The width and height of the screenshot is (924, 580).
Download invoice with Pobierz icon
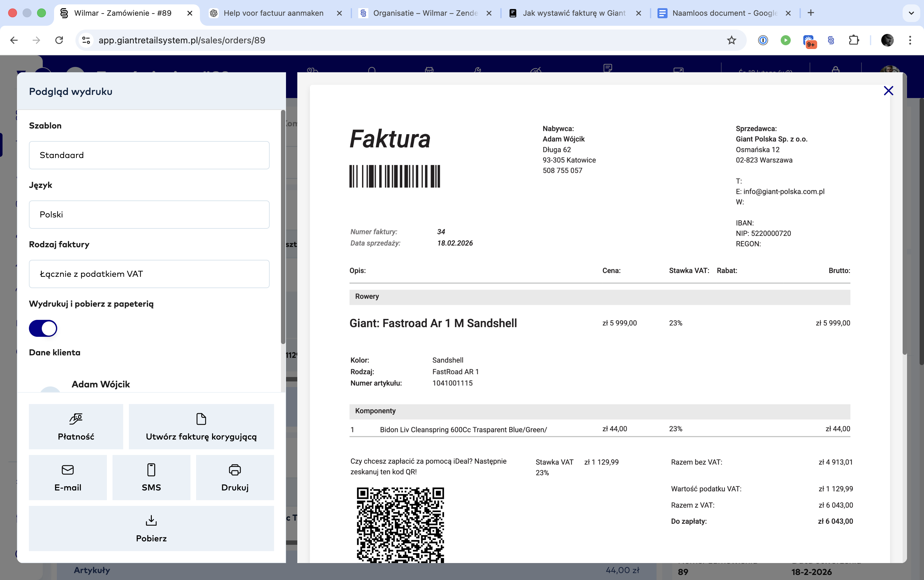(151, 521)
